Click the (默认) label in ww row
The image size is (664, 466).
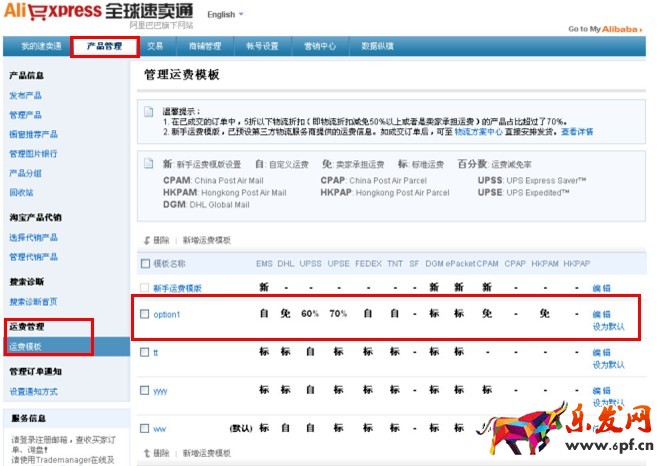(241, 428)
